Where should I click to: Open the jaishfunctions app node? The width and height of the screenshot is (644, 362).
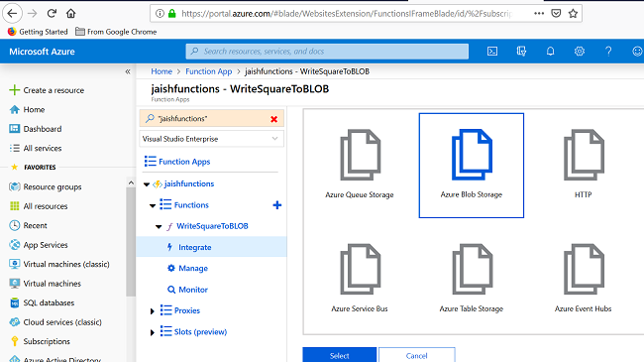189,183
